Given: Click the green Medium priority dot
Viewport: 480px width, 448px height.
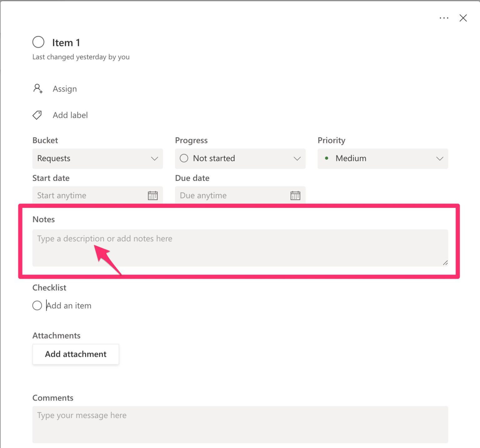Looking at the screenshot, I should click(x=327, y=158).
